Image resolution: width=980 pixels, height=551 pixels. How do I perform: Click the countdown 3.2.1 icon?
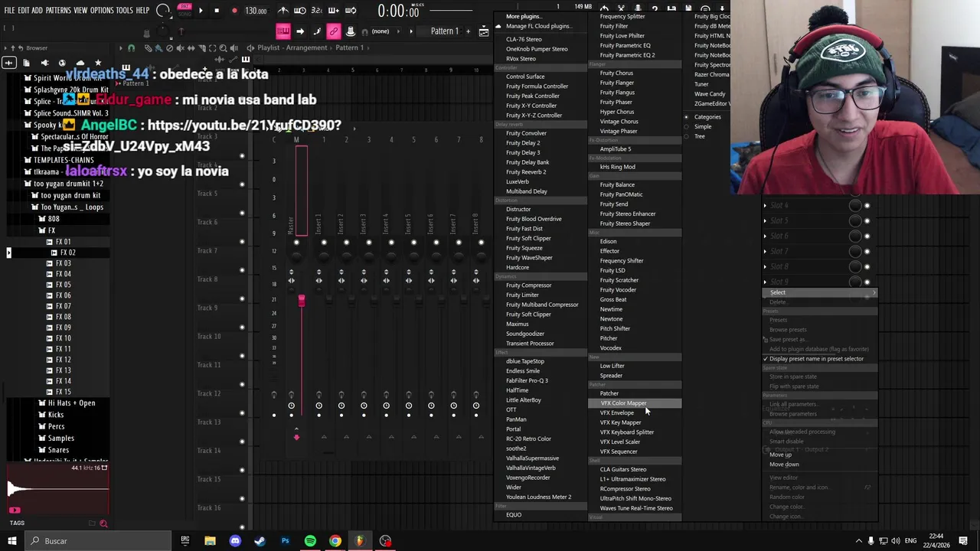point(317,11)
